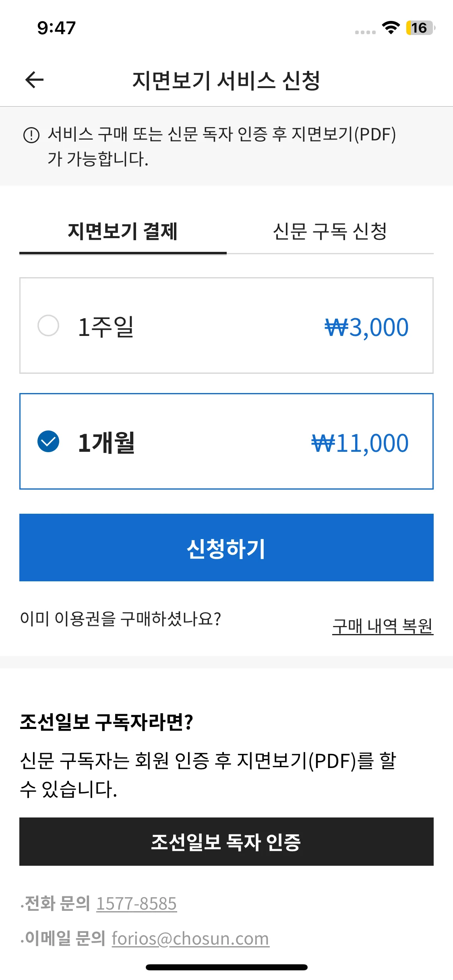
Task: Tap the ₩3,000 price label
Action: point(367,327)
